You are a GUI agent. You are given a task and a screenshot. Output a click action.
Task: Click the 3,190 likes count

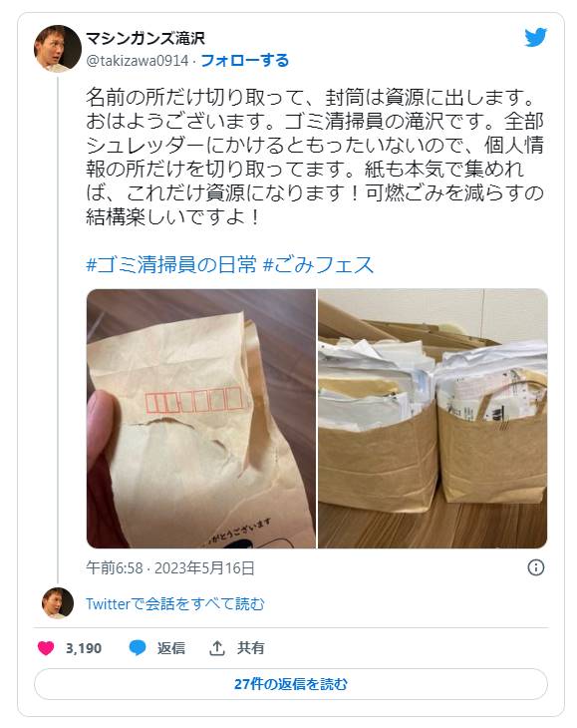click(84, 648)
